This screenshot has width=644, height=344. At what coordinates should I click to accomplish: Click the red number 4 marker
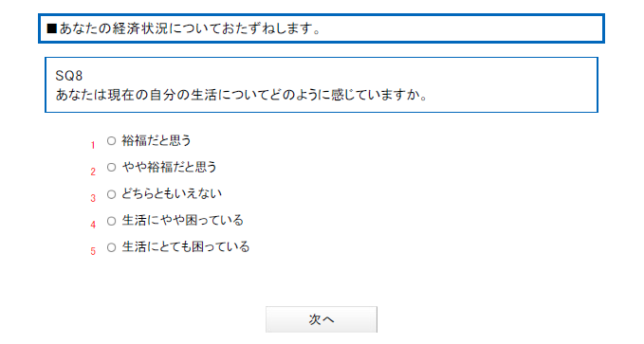93,225
